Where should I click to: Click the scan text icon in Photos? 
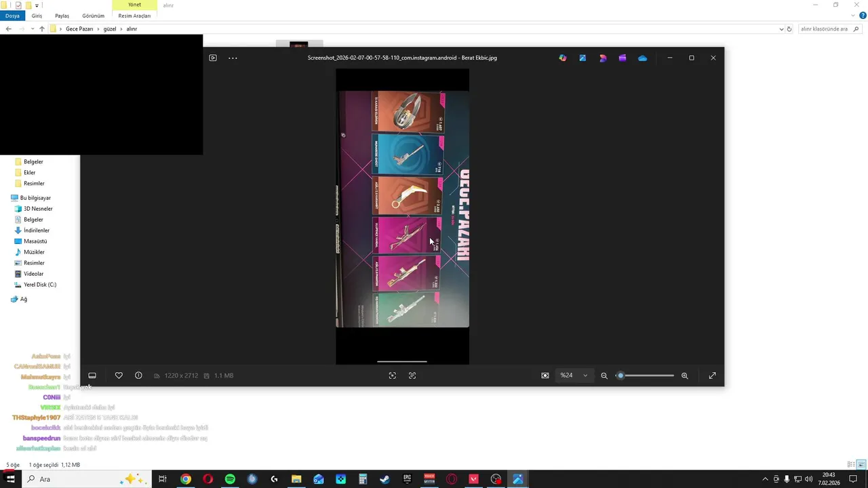(412, 375)
